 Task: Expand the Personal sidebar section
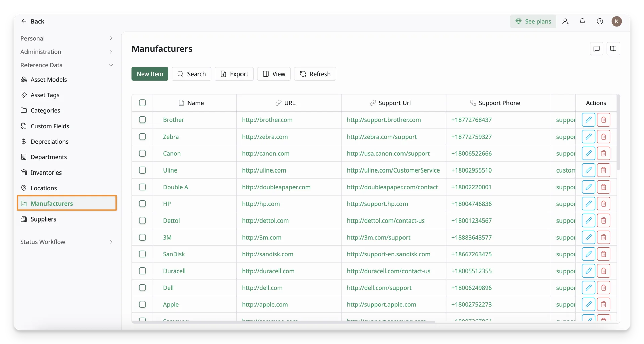pos(67,38)
